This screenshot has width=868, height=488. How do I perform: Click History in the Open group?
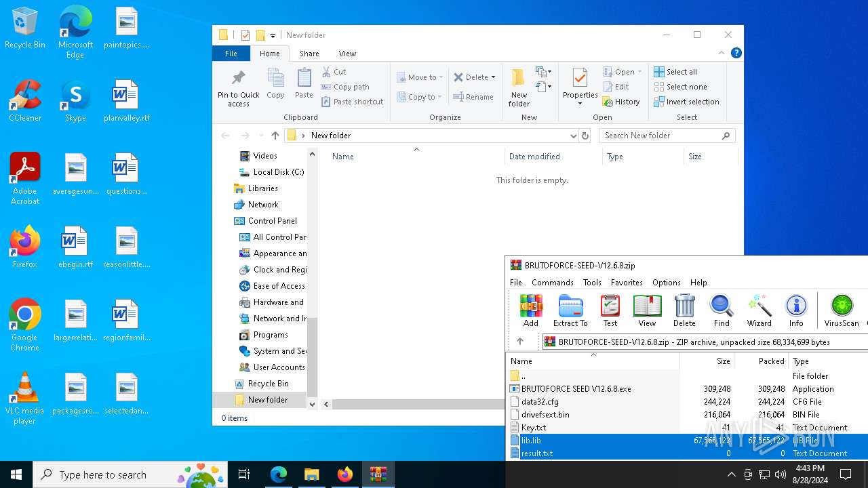(620, 102)
